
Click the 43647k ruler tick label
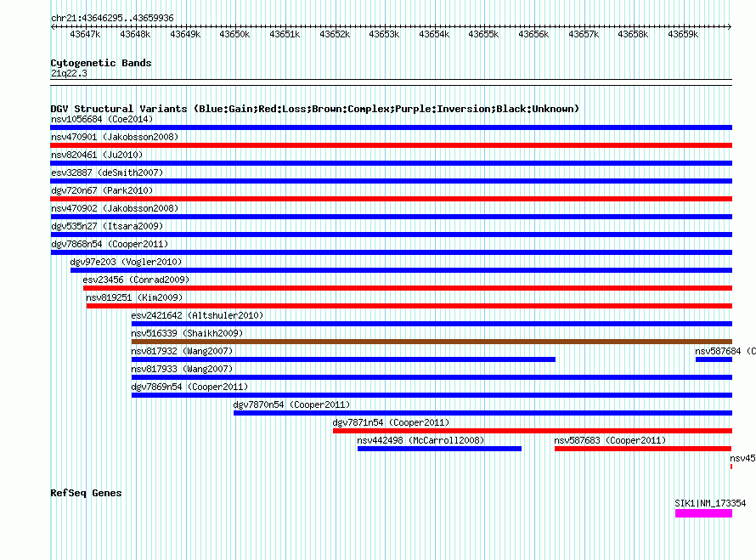pyautogui.click(x=85, y=34)
